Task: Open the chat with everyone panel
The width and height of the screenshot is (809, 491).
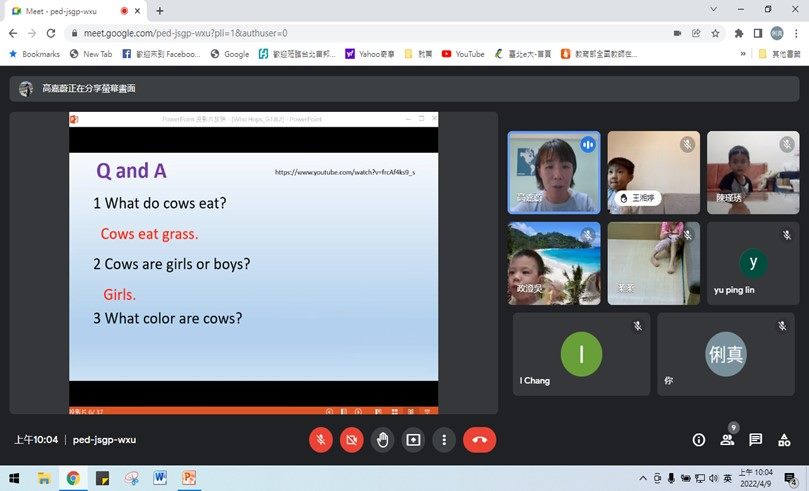Action: (756, 440)
